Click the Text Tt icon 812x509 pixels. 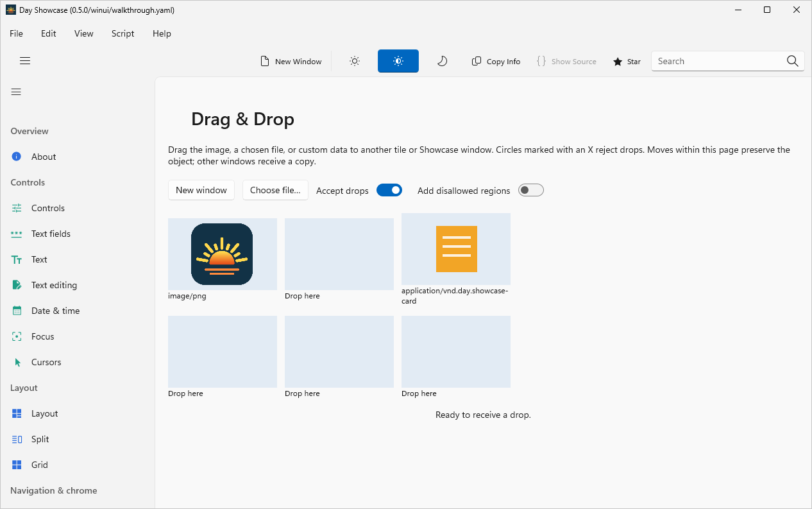point(17,259)
